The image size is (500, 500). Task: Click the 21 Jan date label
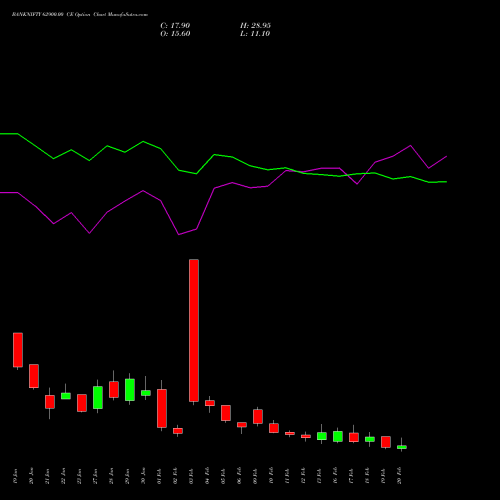pyautogui.click(x=47, y=476)
